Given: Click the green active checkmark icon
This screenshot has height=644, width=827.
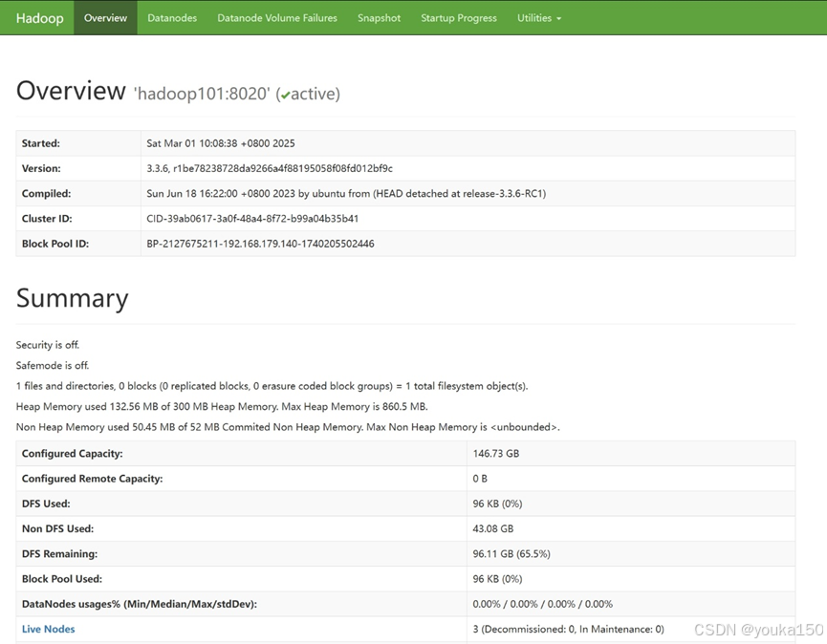Looking at the screenshot, I should [285, 96].
